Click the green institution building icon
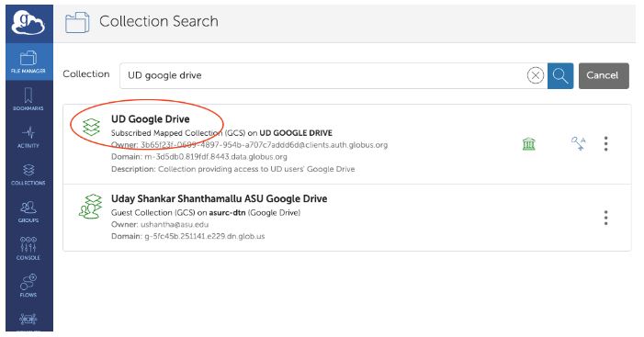The image size is (644, 337). (x=528, y=144)
